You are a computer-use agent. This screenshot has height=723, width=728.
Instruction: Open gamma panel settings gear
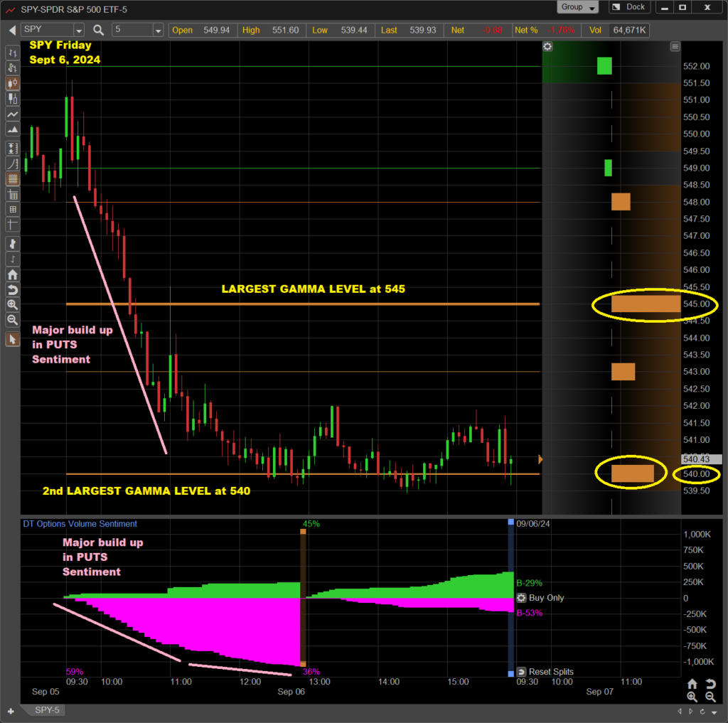pyautogui.click(x=547, y=46)
